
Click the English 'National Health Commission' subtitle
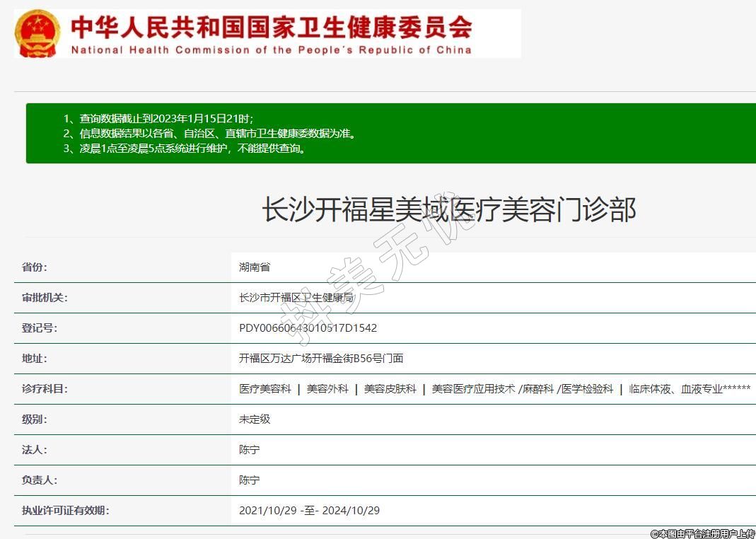[x=271, y=50]
